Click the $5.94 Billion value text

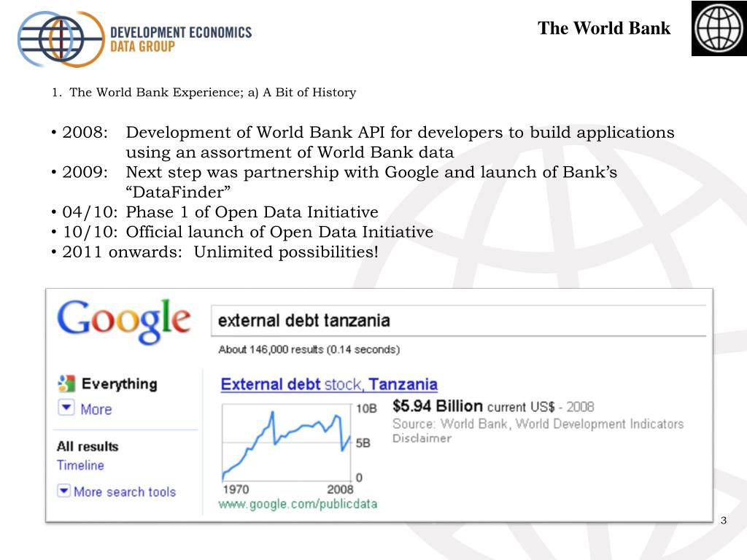pyautogui.click(x=438, y=406)
